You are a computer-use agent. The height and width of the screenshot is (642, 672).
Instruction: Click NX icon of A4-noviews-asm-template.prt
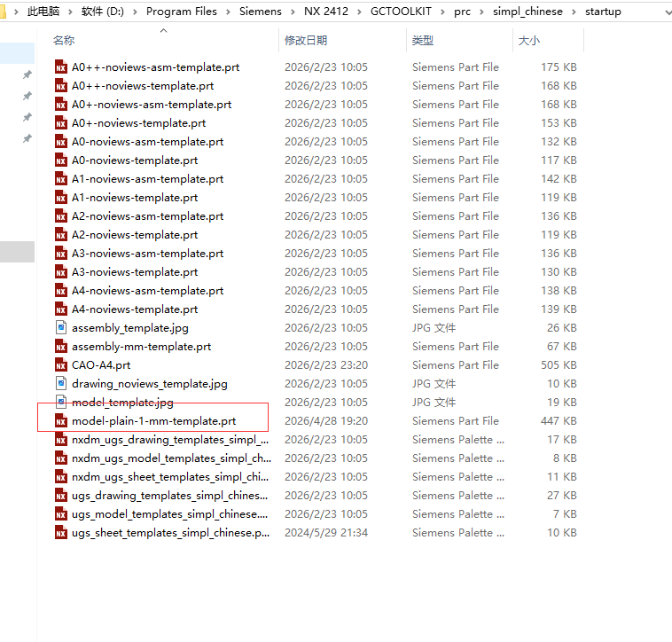(61, 291)
